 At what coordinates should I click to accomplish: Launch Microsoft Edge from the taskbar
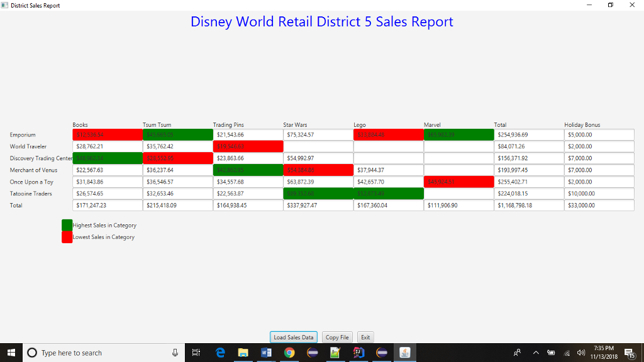[x=220, y=353]
